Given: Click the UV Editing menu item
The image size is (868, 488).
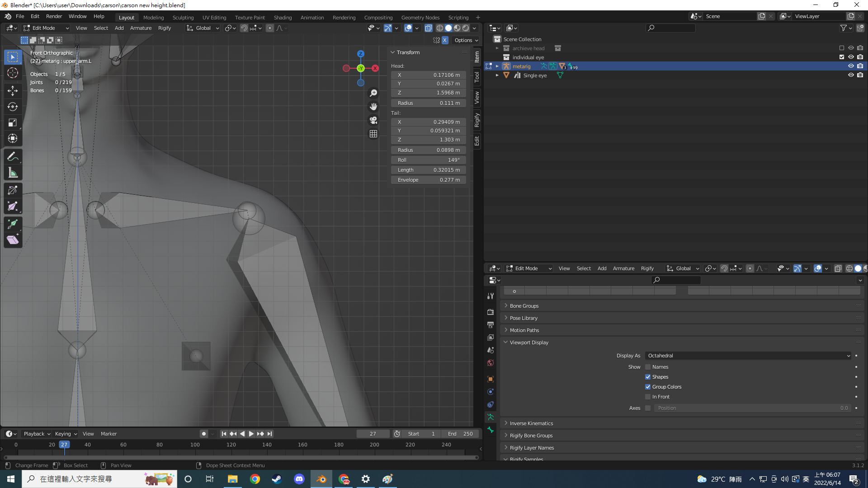Looking at the screenshot, I should coord(213,16).
